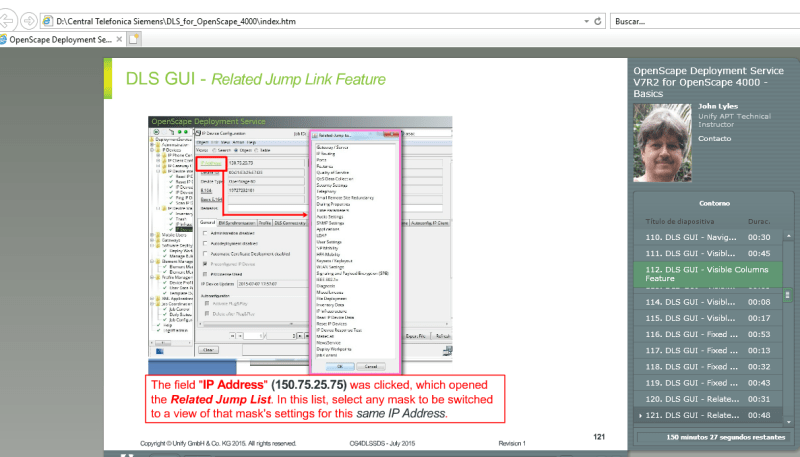Click the Durac. column header
This screenshot has width=800, height=457.
point(759,221)
